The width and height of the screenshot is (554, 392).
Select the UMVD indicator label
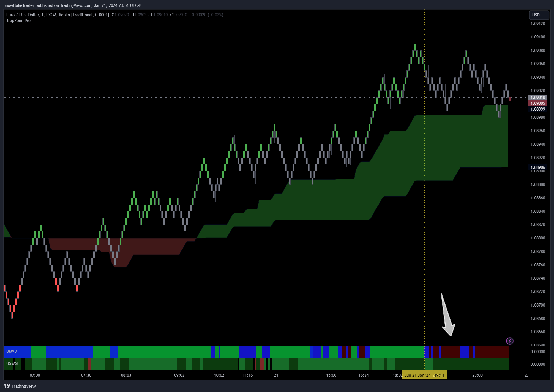tap(12, 351)
